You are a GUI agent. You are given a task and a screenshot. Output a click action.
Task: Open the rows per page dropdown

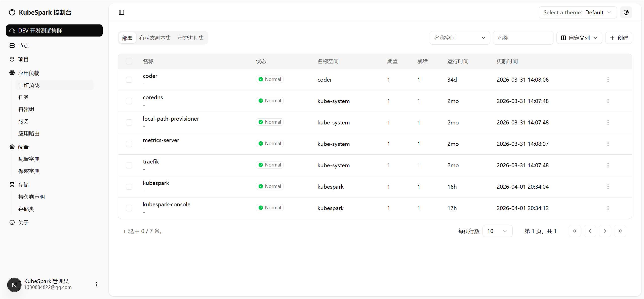click(x=497, y=231)
